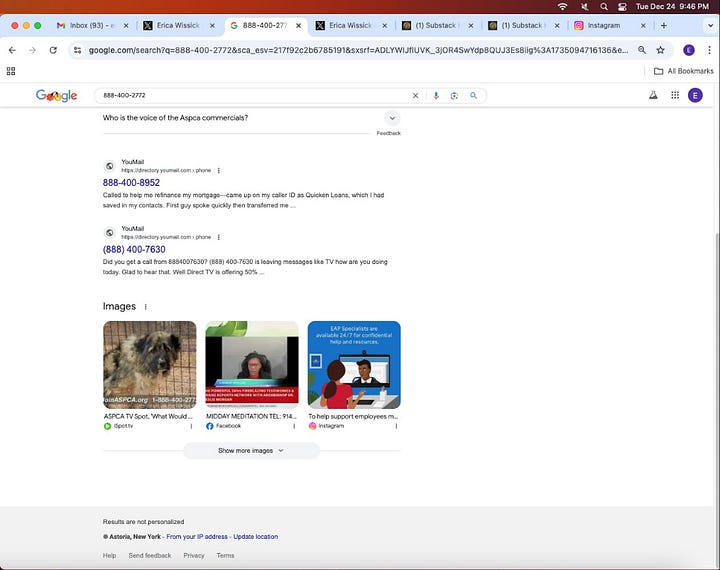Switch to the second Erica Wissick tab
This screenshot has height=570, width=720.
pos(350,26)
